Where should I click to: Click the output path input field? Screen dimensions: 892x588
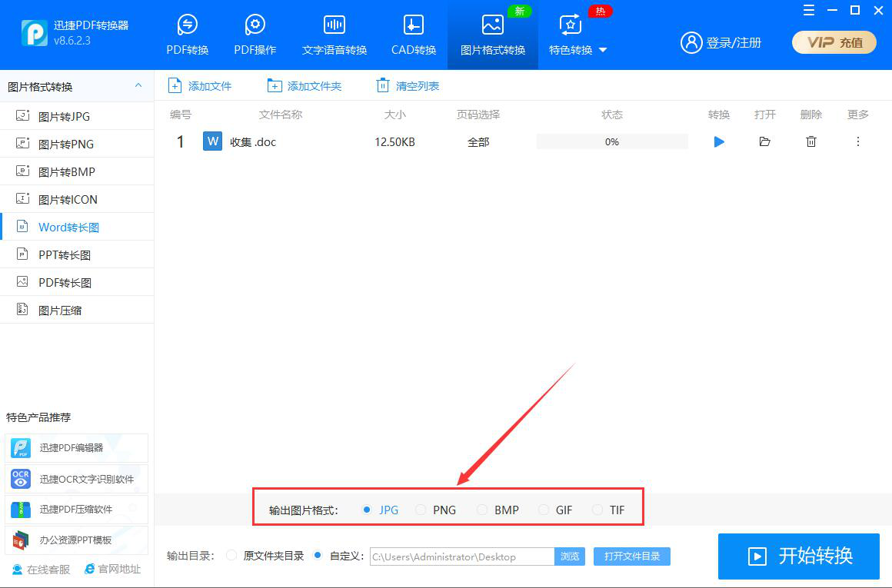(x=462, y=556)
